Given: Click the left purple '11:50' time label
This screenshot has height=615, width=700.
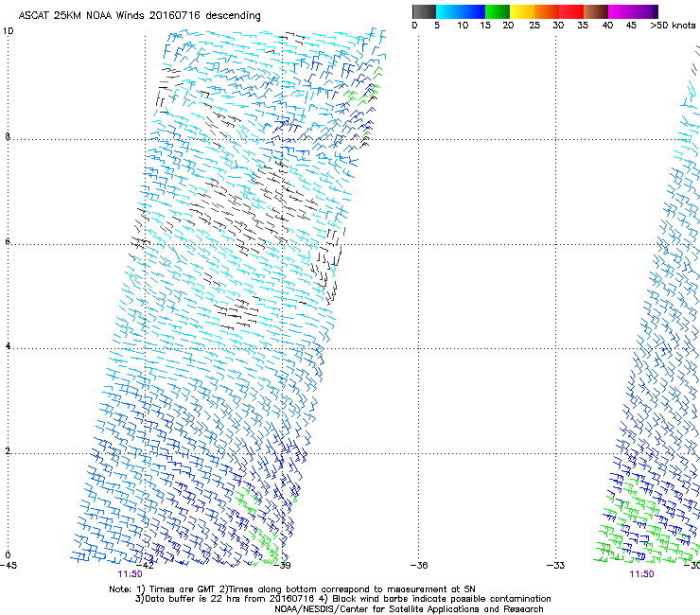Looking at the screenshot, I should [x=130, y=574].
